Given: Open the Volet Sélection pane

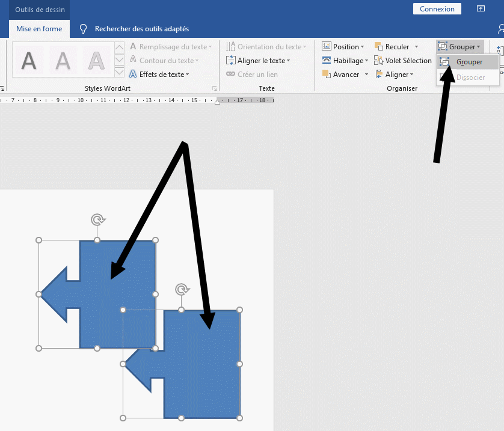Looking at the screenshot, I should coord(403,61).
